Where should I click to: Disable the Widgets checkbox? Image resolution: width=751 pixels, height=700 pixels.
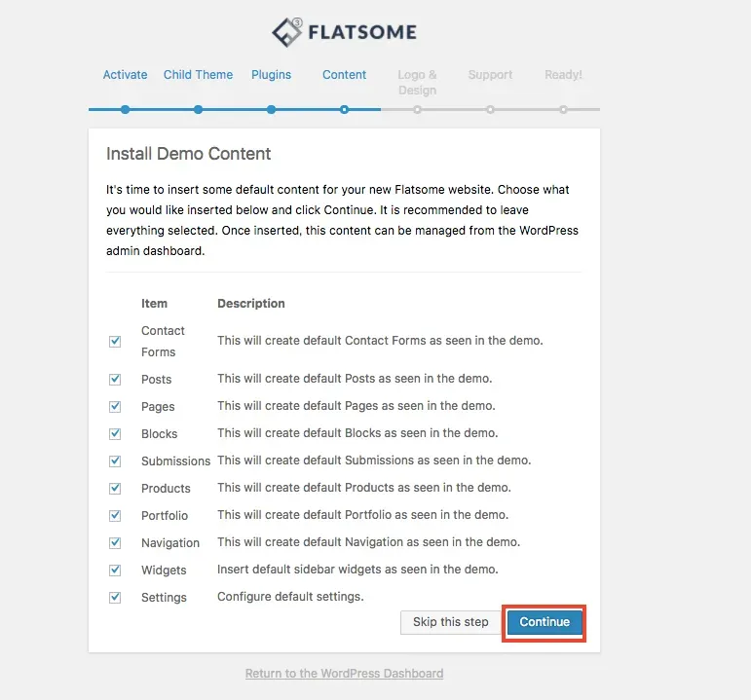(x=115, y=571)
